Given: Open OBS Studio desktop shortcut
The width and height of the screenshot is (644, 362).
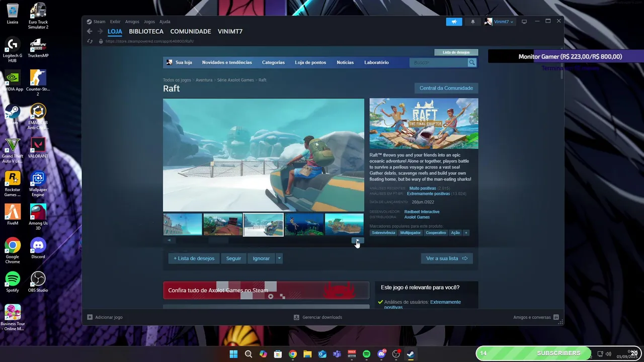Looking at the screenshot, I should [x=38, y=283].
